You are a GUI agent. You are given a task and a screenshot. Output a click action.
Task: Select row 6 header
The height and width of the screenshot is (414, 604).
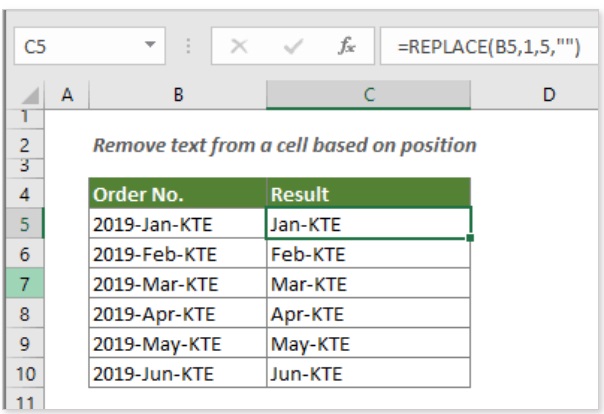[x=25, y=254]
